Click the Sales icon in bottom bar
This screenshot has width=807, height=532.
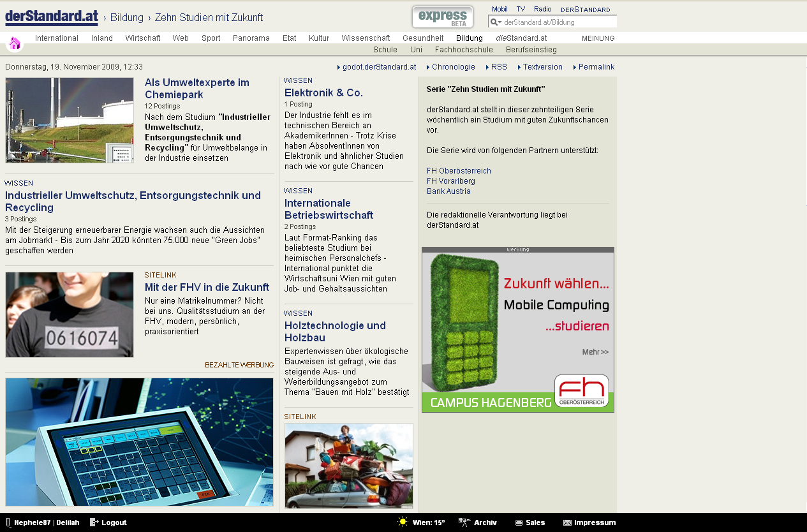coord(519,522)
